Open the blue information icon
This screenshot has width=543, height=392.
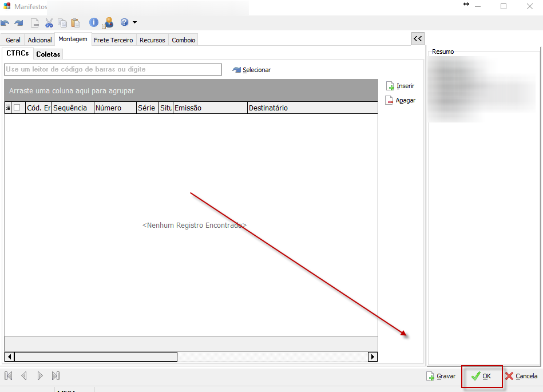coord(93,23)
